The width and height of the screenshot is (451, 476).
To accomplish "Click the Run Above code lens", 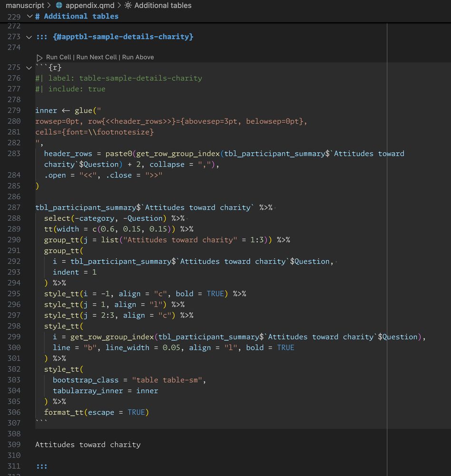I will [138, 57].
